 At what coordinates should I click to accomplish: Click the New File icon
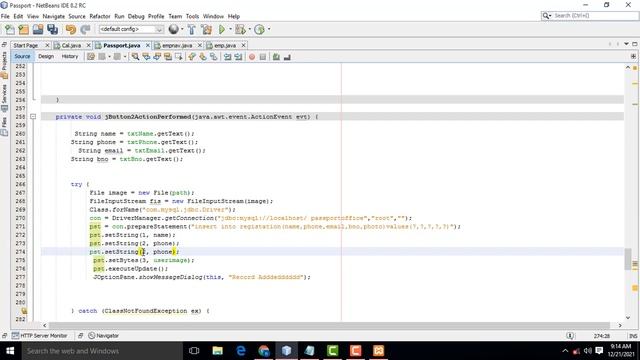pos(9,29)
